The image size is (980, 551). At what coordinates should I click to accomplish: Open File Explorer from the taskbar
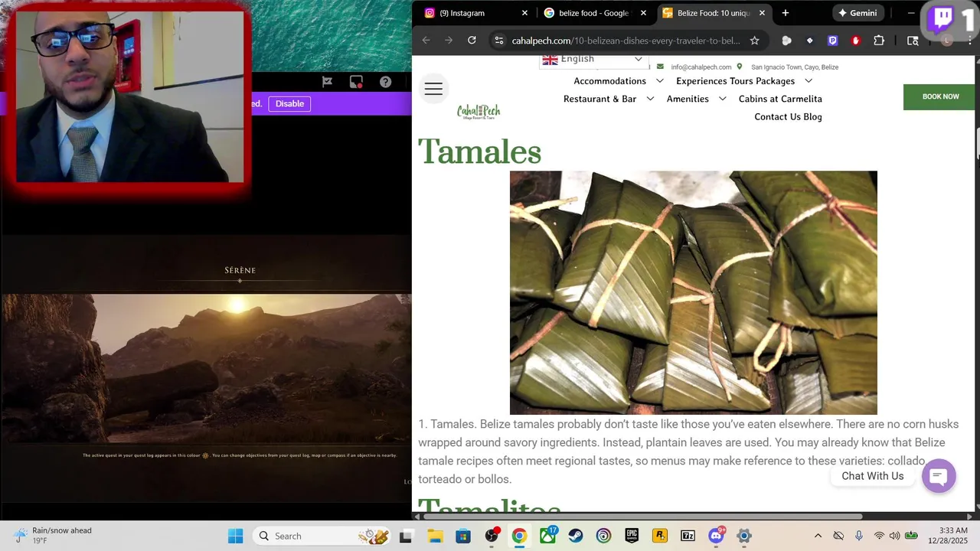[434, 536]
